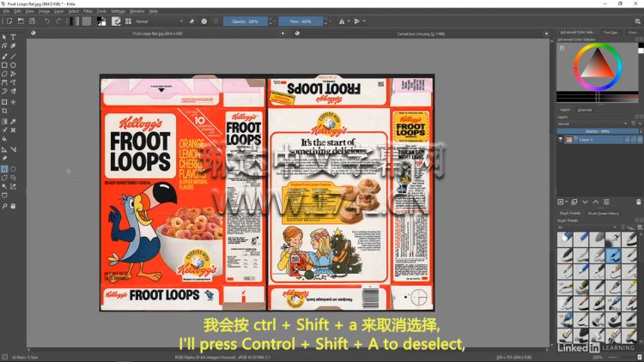
Task: Activate the Elliptical Selection tool
Action: point(13,169)
